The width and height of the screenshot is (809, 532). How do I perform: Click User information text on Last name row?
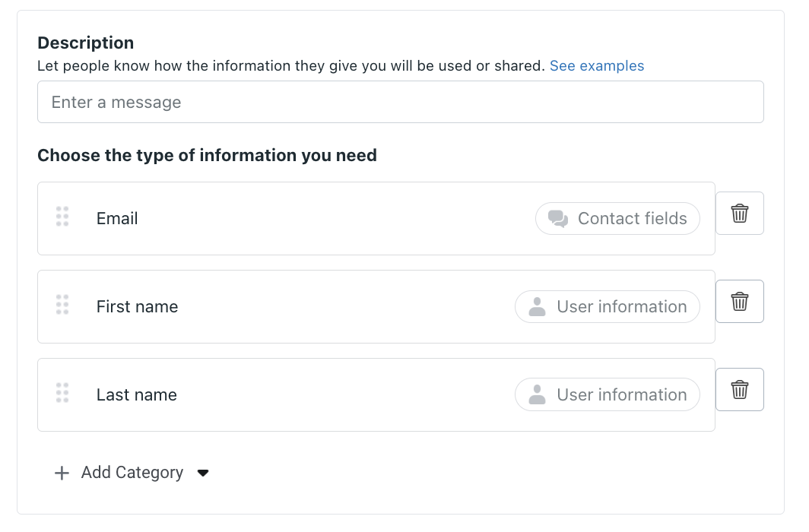click(x=621, y=395)
